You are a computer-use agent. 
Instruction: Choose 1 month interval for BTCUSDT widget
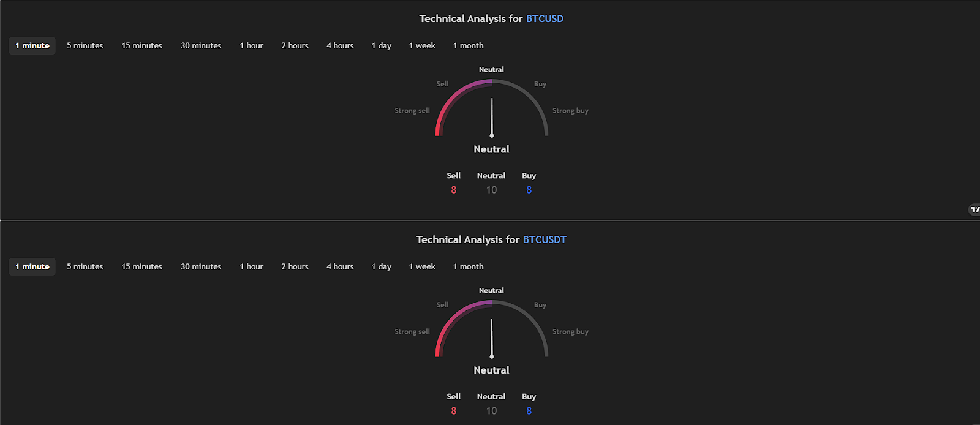468,267
